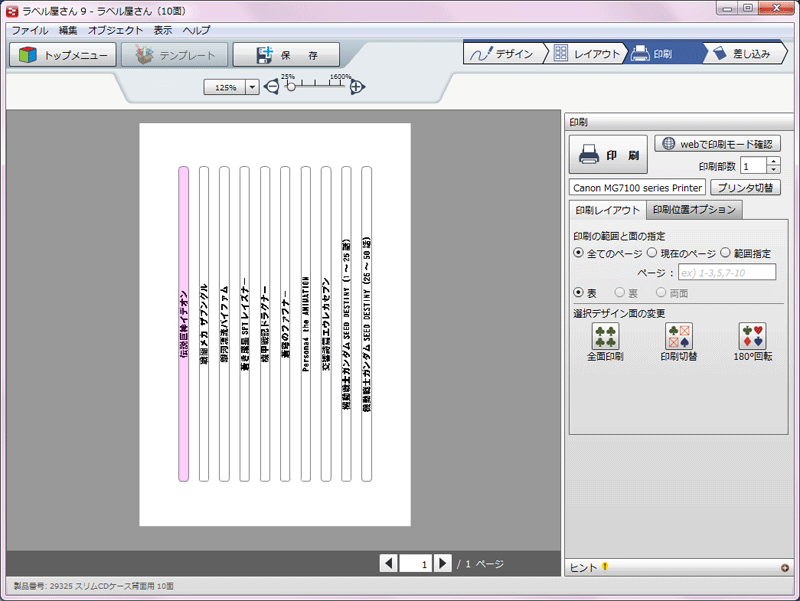Minimize the ラベル屋さん window

727,8
